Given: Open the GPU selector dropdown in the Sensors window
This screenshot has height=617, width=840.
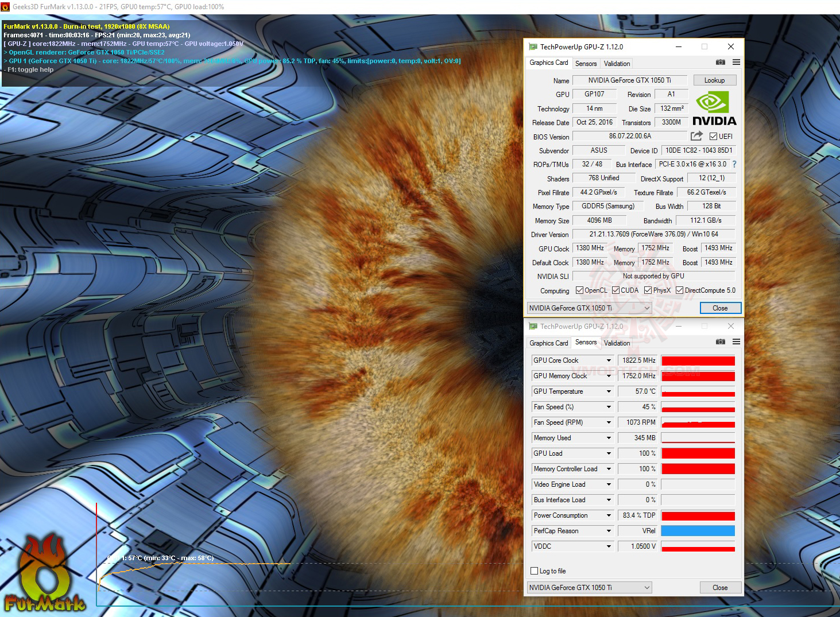Looking at the screenshot, I should [x=590, y=588].
